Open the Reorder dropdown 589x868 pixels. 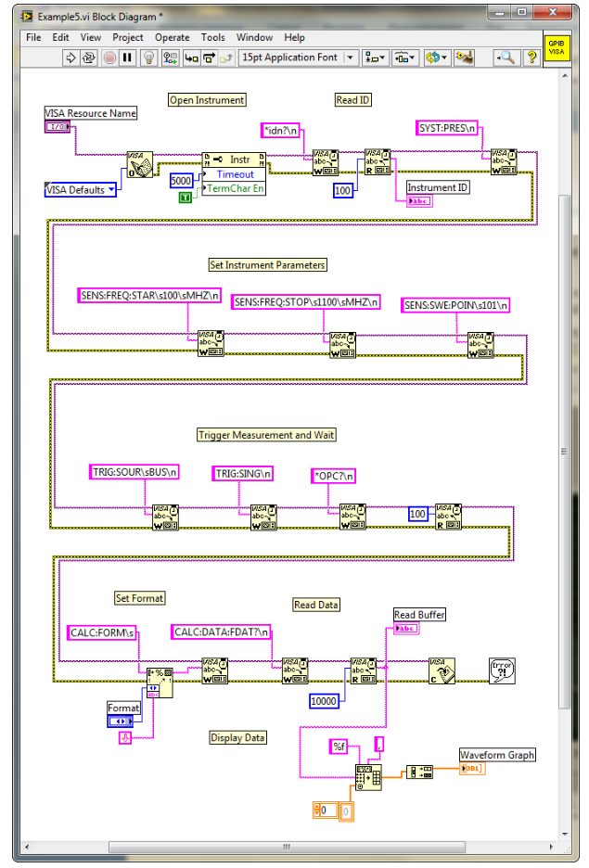pos(437,57)
